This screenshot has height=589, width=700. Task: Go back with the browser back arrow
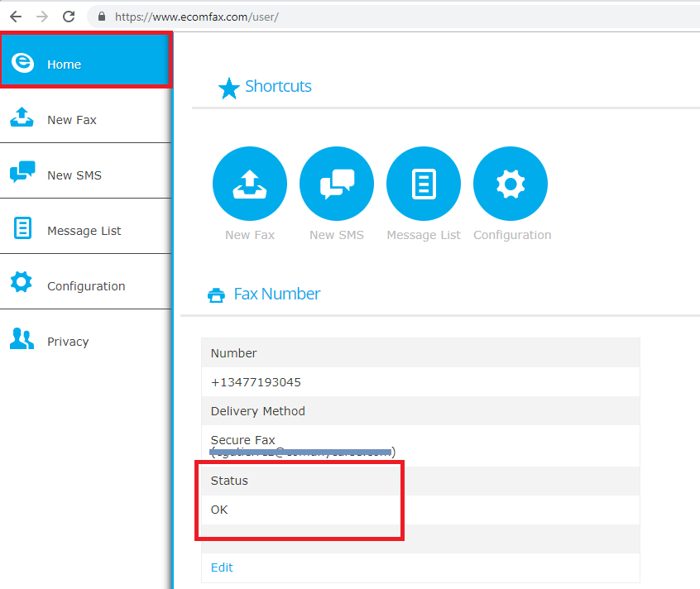(16, 17)
